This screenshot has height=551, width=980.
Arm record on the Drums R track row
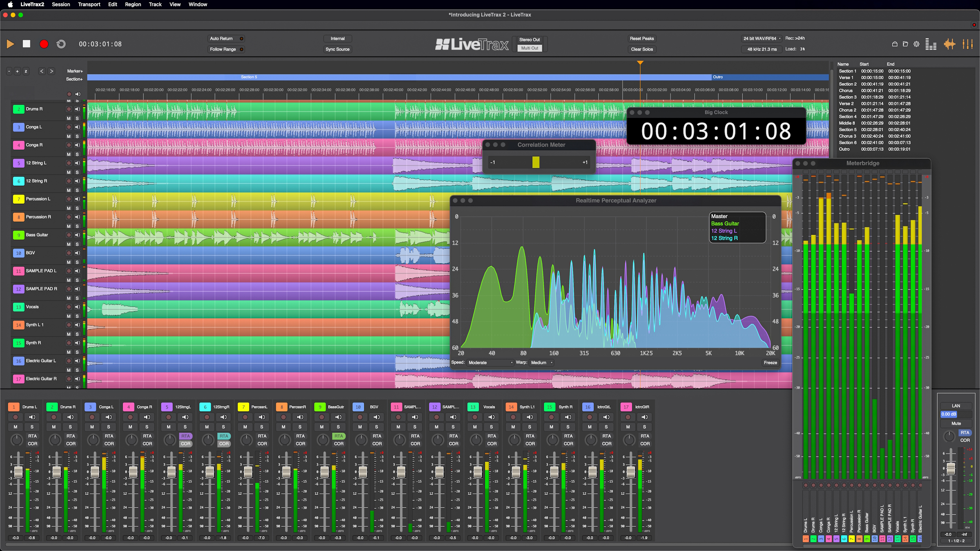pos(69,109)
